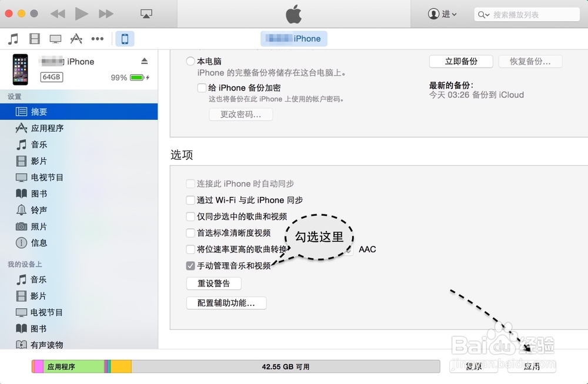Click the iPhone name tab at top
588x384 pixels.
coord(293,39)
